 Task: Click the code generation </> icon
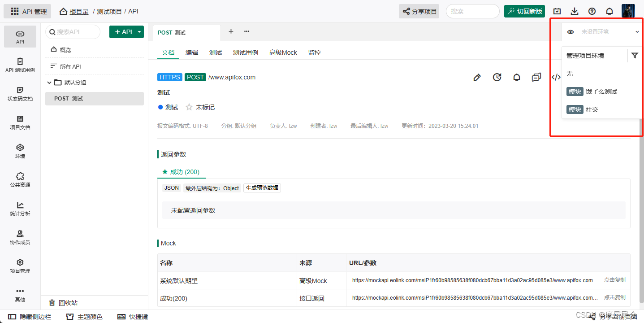[x=556, y=77]
